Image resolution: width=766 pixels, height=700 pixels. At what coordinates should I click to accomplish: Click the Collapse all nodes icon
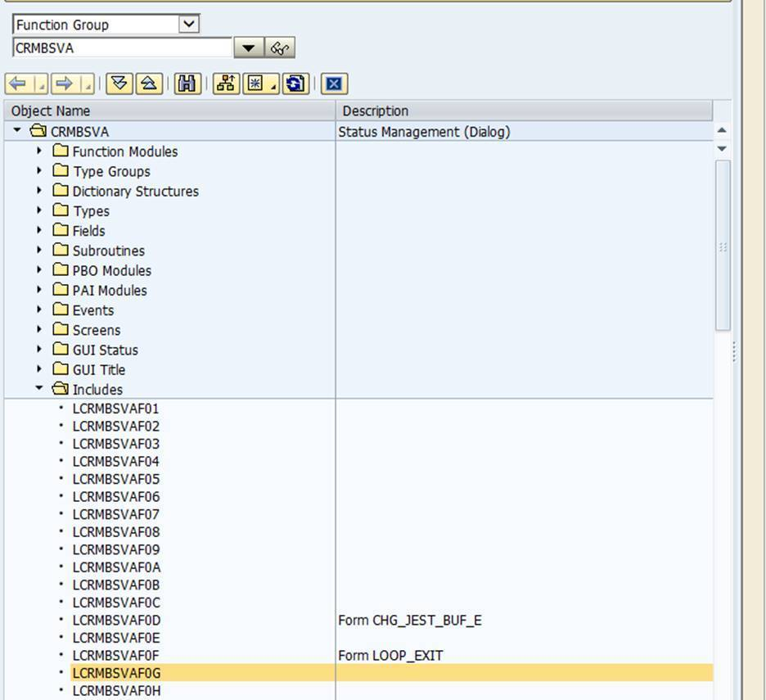(x=149, y=84)
